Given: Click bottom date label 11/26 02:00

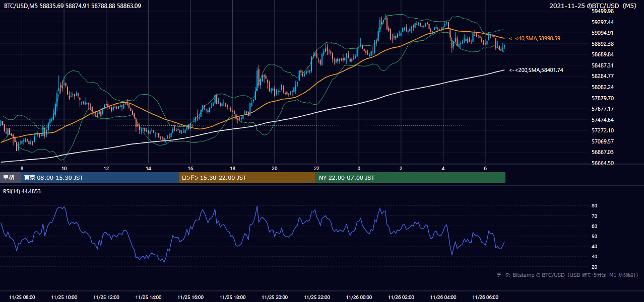Looking at the screenshot, I should click(401, 297).
